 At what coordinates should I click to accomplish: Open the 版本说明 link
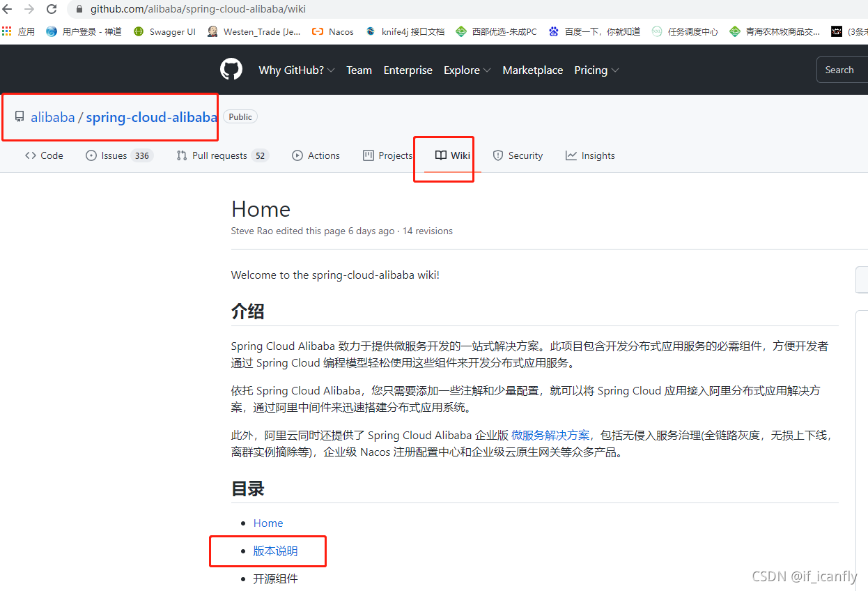(x=275, y=551)
